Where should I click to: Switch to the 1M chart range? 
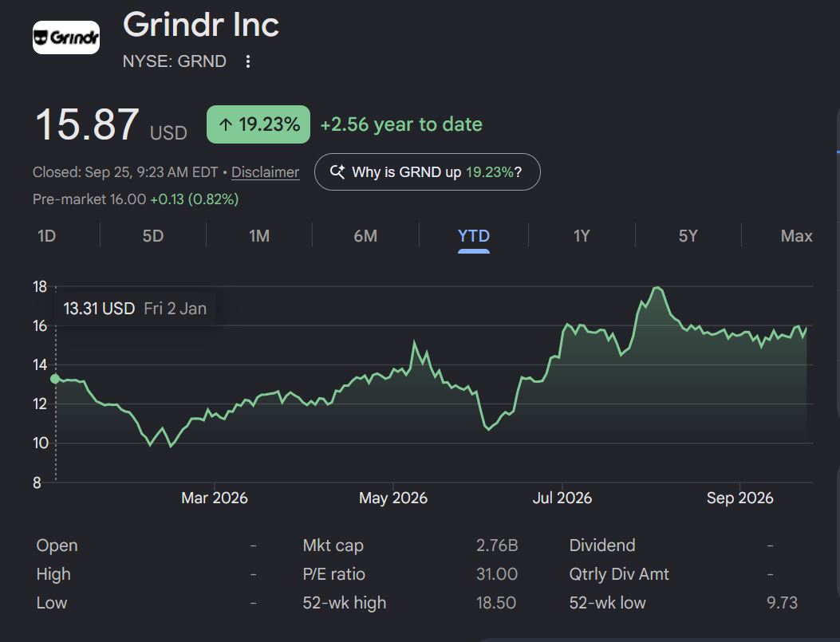[x=259, y=235]
